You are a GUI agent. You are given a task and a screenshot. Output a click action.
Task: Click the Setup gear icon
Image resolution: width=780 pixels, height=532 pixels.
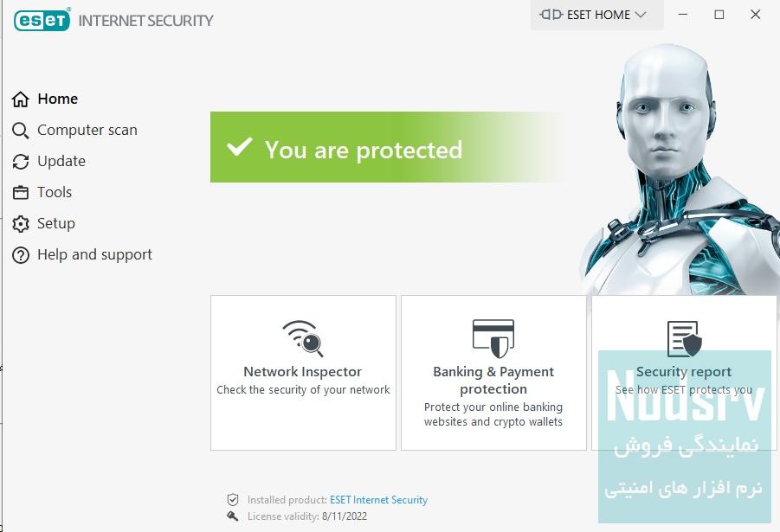(21, 224)
